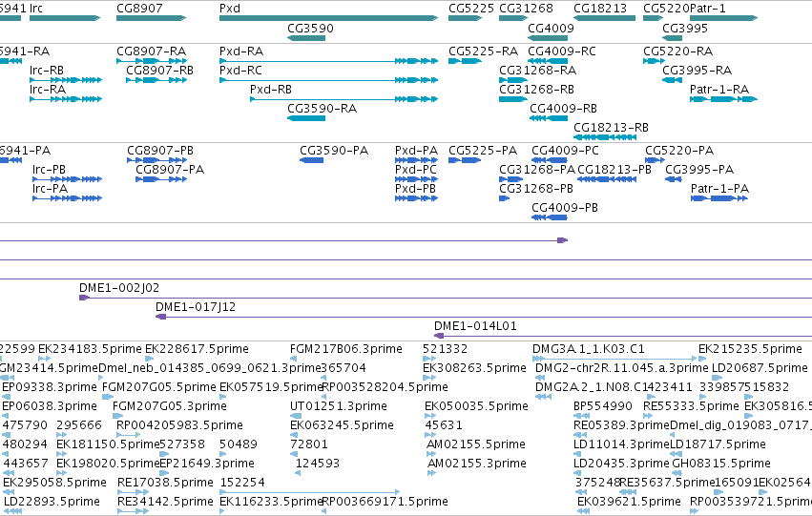This screenshot has width=812, height=516.
Task: Select the EK215235.5prime label
Action: click(750, 349)
